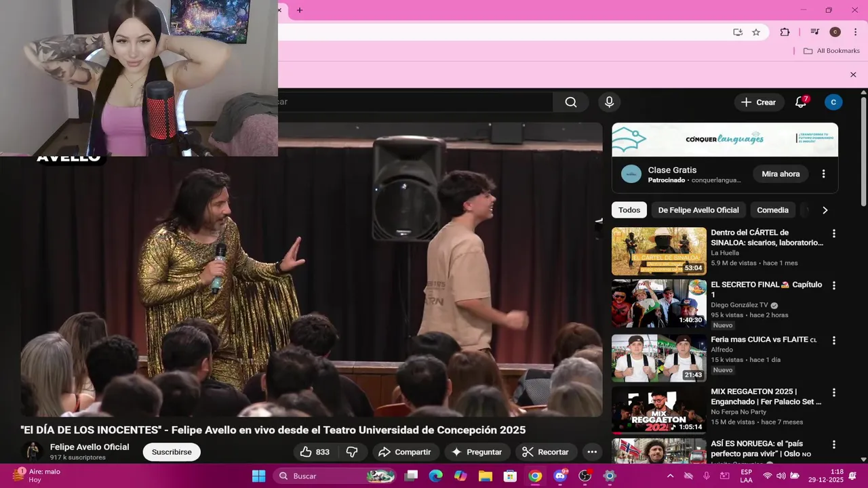The height and width of the screenshot is (488, 868).
Task: Open MIX REGGAETON 2025 video title
Action: click(x=766, y=396)
